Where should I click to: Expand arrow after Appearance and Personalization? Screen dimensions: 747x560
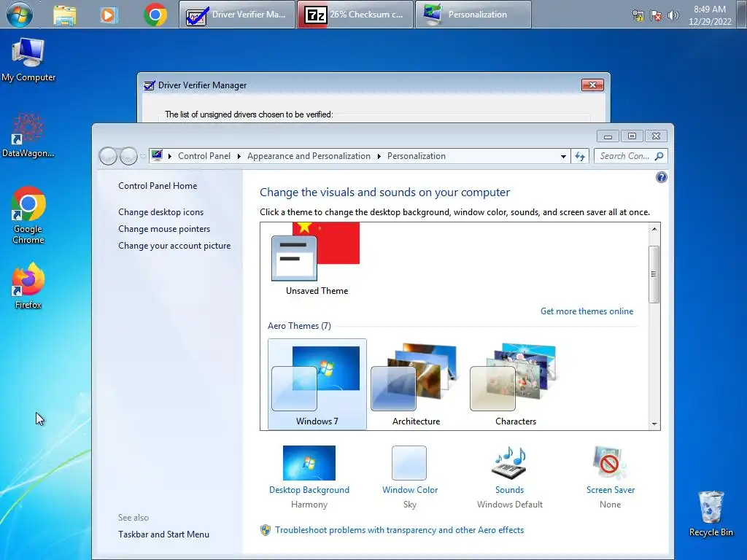pyautogui.click(x=379, y=156)
